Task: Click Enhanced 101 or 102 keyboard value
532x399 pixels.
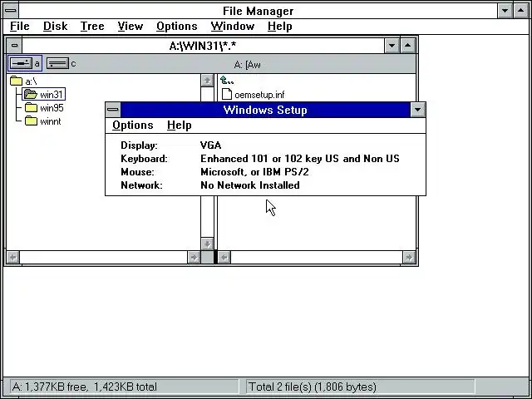Action: tap(300, 159)
